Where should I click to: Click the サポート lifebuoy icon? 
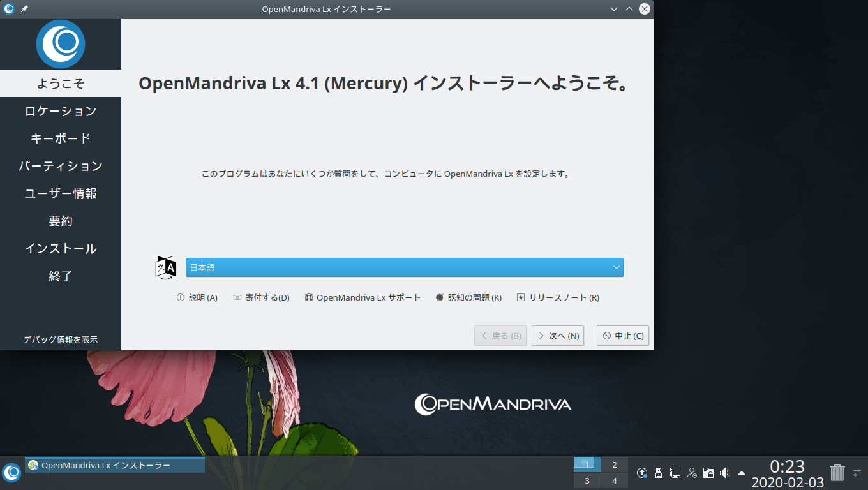click(x=309, y=297)
